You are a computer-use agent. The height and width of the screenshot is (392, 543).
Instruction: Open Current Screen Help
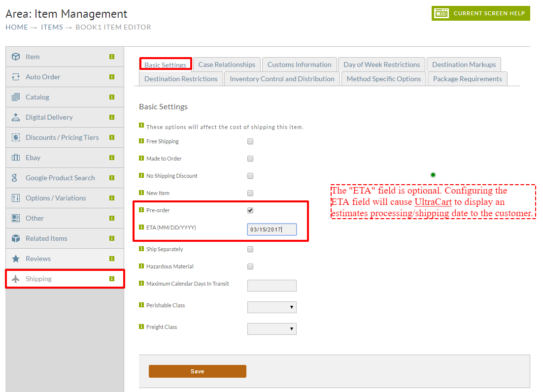coord(480,13)
